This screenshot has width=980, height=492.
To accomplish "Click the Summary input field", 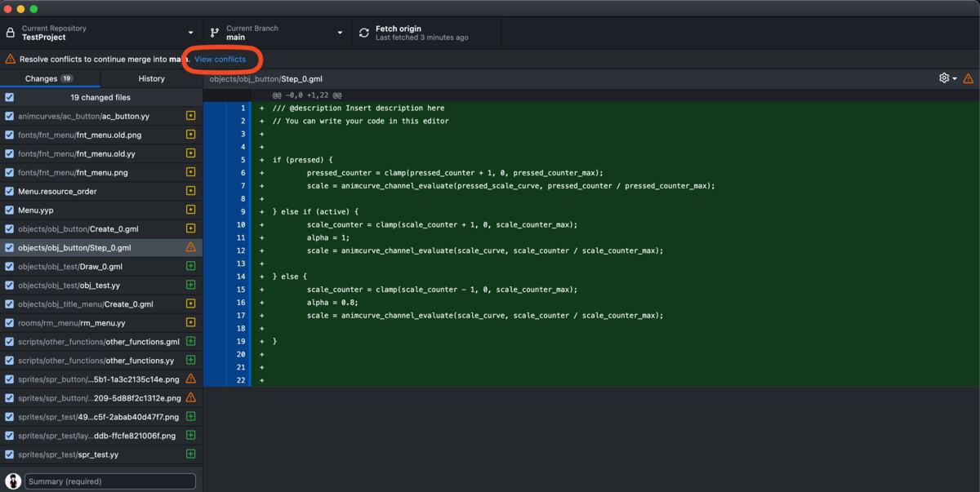I will point(110,481).
